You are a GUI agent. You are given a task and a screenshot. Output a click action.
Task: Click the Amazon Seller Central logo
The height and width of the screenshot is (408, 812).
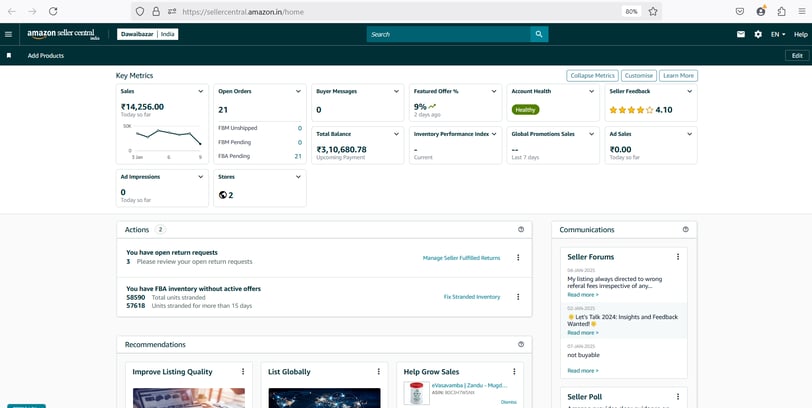tap(63, 34)
